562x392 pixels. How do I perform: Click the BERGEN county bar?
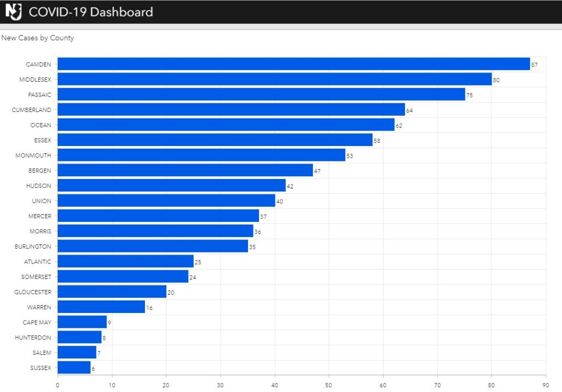[185, 170]
